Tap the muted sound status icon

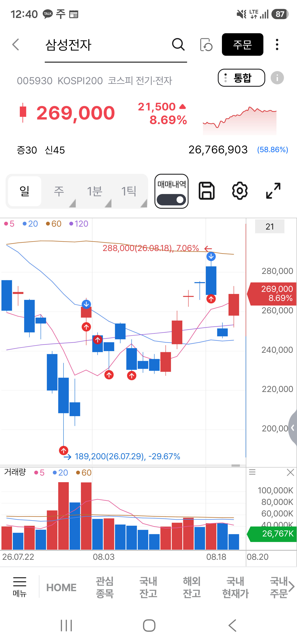[x=241, y=14]
